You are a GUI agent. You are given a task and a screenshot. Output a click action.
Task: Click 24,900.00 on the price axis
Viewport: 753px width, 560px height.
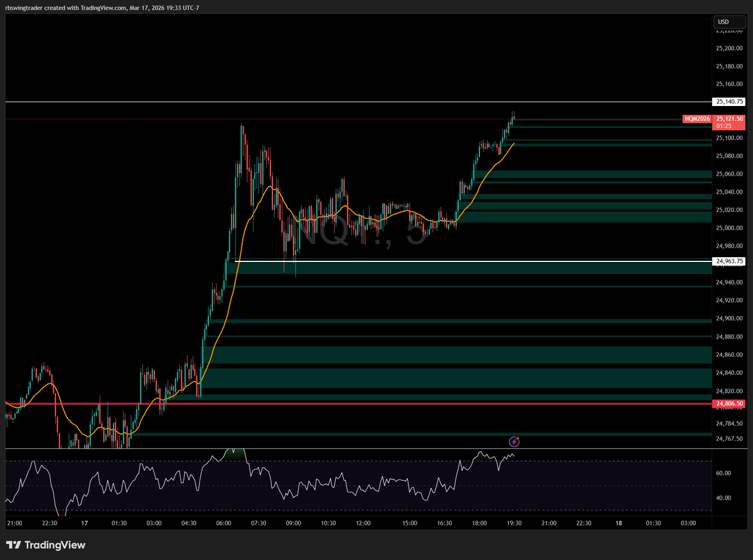tap(729, 319)
